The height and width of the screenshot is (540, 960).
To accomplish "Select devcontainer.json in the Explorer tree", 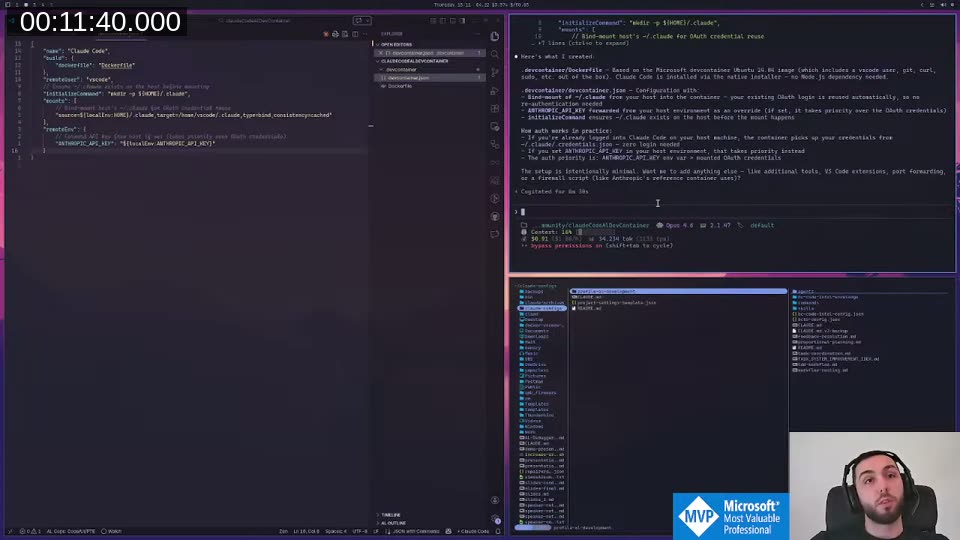I will pos(429,78).
